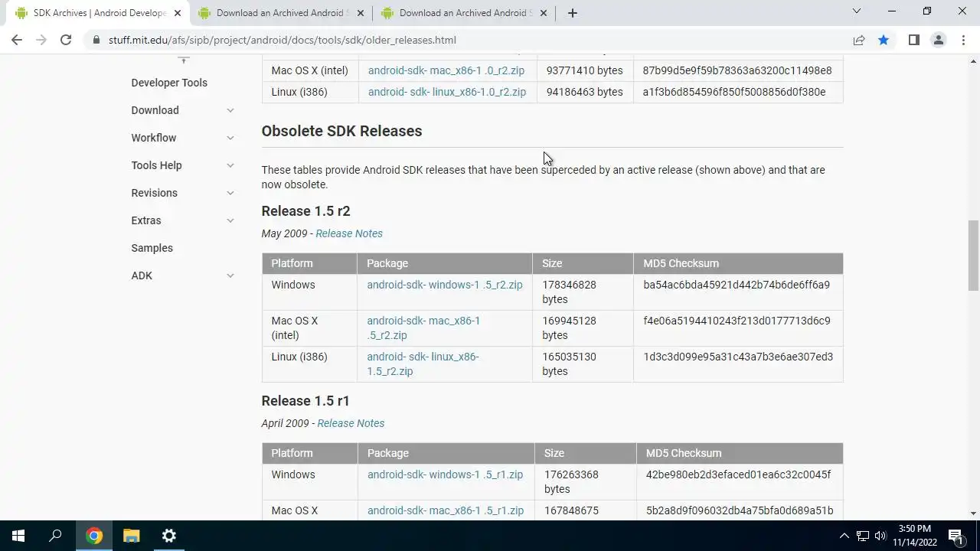The image size is (980, 551).
Task: Show hidden system tray icons
Action: tap(844, 536)
